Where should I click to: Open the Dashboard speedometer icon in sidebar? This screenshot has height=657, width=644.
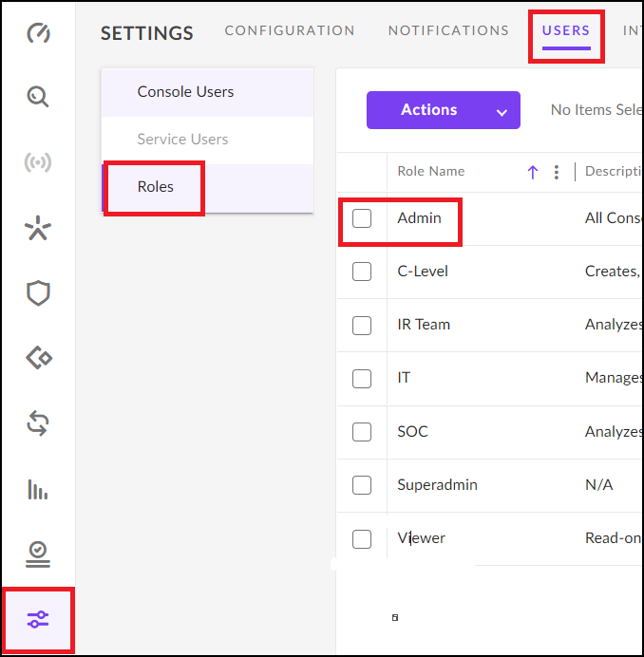pos(38,33)
